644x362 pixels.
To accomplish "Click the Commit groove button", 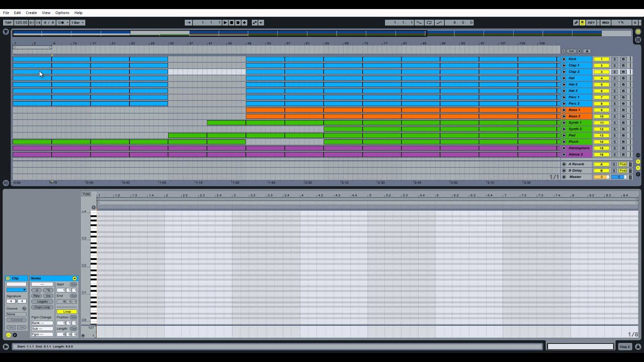I will click(16, 320).
